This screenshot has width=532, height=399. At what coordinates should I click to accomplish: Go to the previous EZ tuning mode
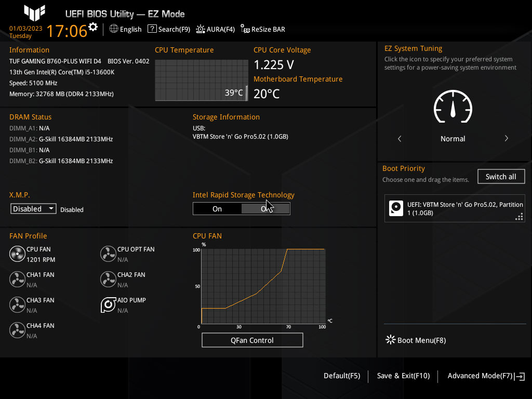[400, 139]
